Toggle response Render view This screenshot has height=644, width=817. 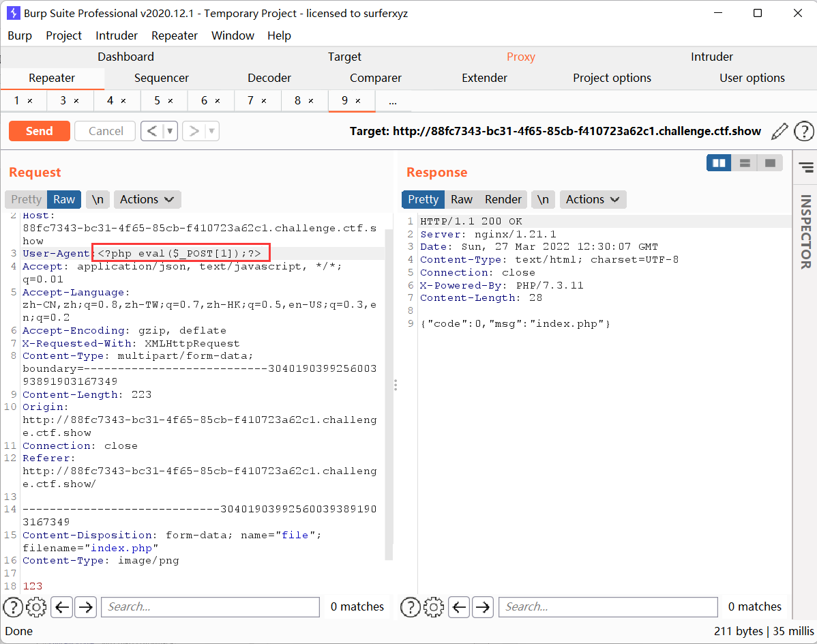[x=503, y=200]
